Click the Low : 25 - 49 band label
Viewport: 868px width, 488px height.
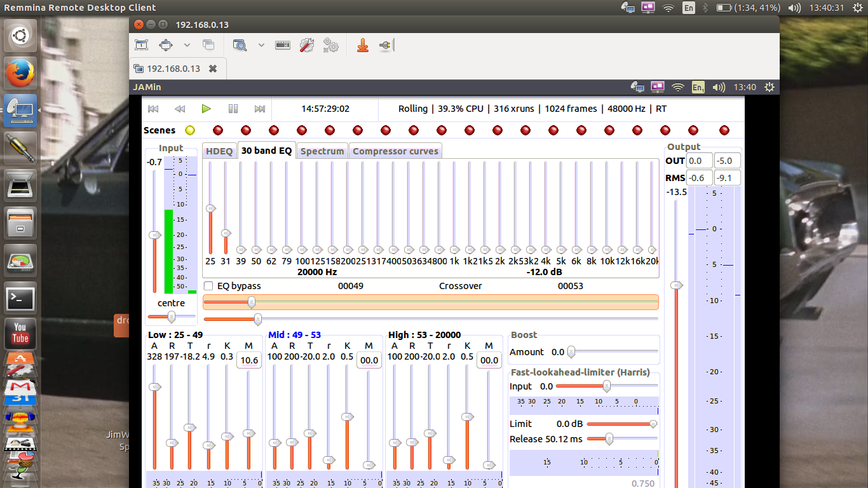[x=175, y=335]
